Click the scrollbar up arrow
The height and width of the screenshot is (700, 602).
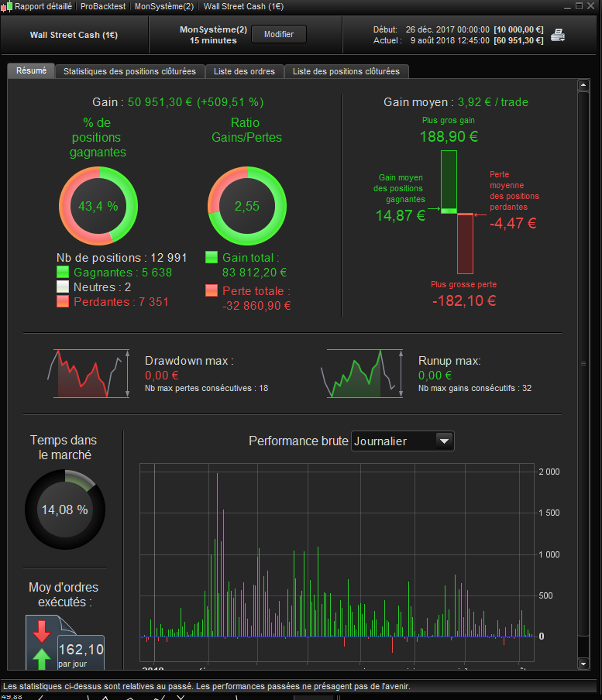pos(583,85)
